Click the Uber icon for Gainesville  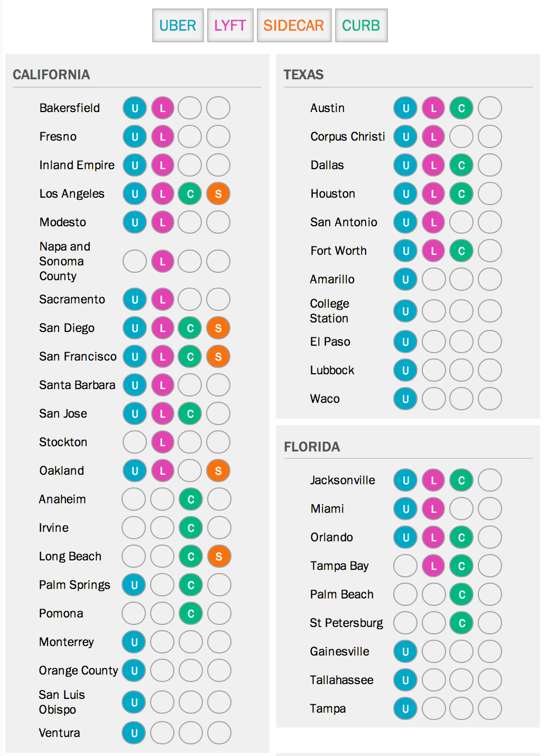(405, 651)
